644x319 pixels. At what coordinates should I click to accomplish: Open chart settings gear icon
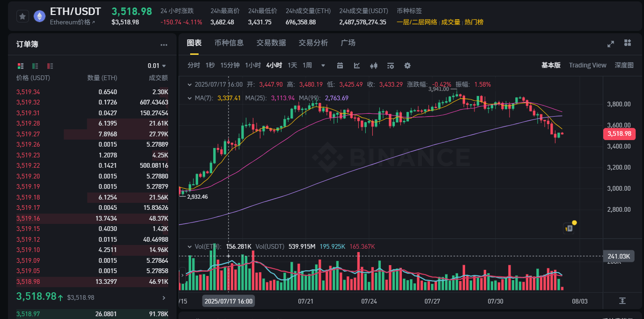407,66
